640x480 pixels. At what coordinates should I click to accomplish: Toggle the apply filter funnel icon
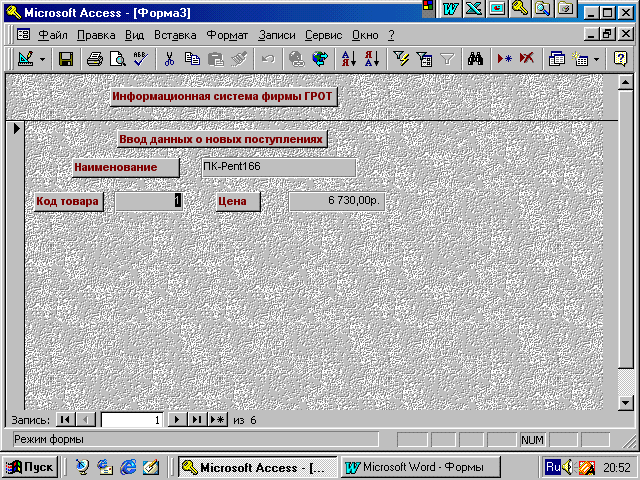tap(447, 60)
